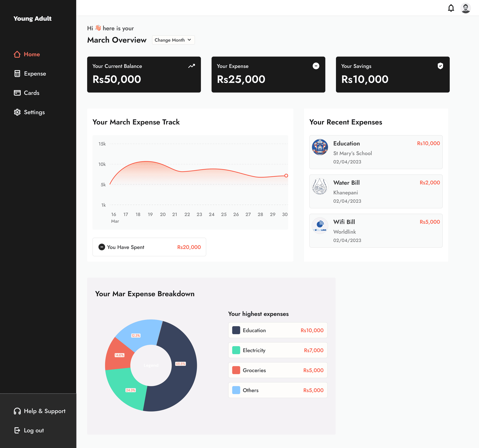
Task: Select Cards in the sidebar
Action: tap(32, 93)
